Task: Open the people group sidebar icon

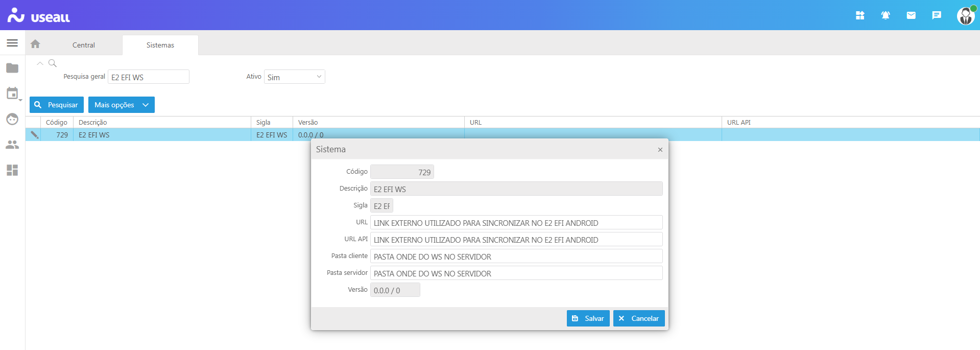Action: coord(12,145)
